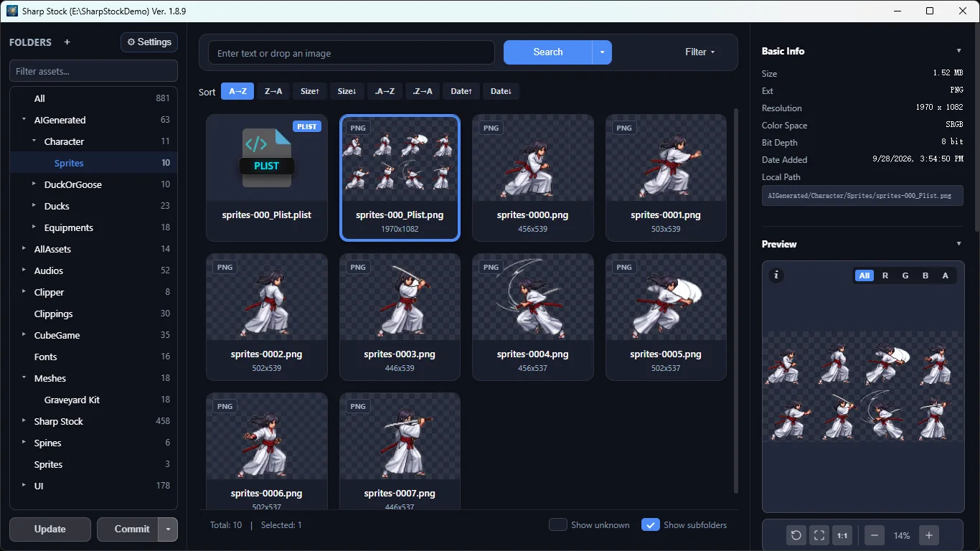The width and height of the screenshot is (980, 551).
Task: Click the preview info icon
Action: point(776,275)
